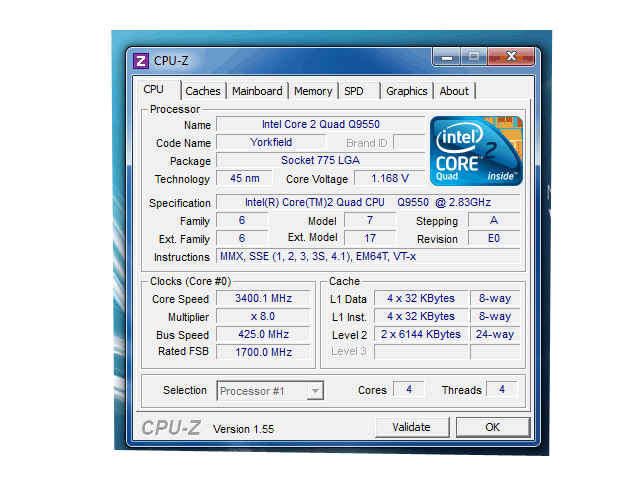The height and width of the screenshot is (480, 640).
Task: Click the Core Voltage value 1.168 V
Action: tap(390, 178)
